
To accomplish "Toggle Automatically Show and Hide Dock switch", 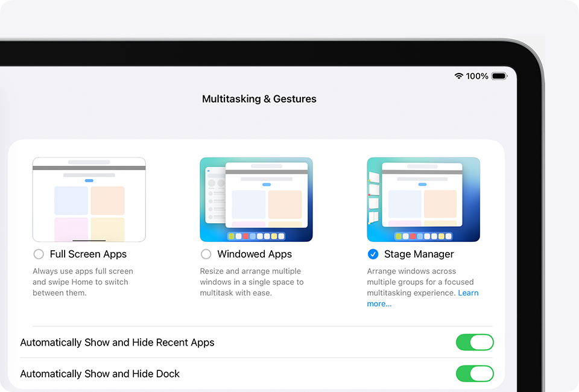I will click(x=475, y=373).
